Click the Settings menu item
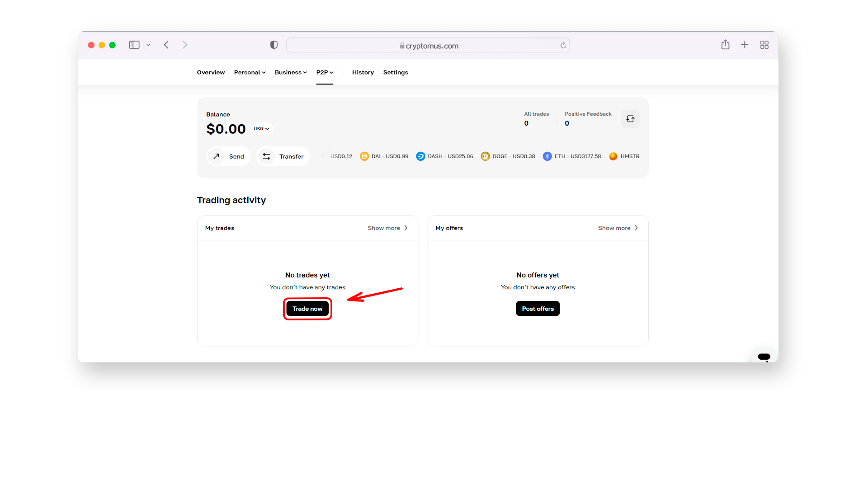Image resolution: width=868 pixels, height=488 pixels. pyautogui.click(x=396, y=72)
